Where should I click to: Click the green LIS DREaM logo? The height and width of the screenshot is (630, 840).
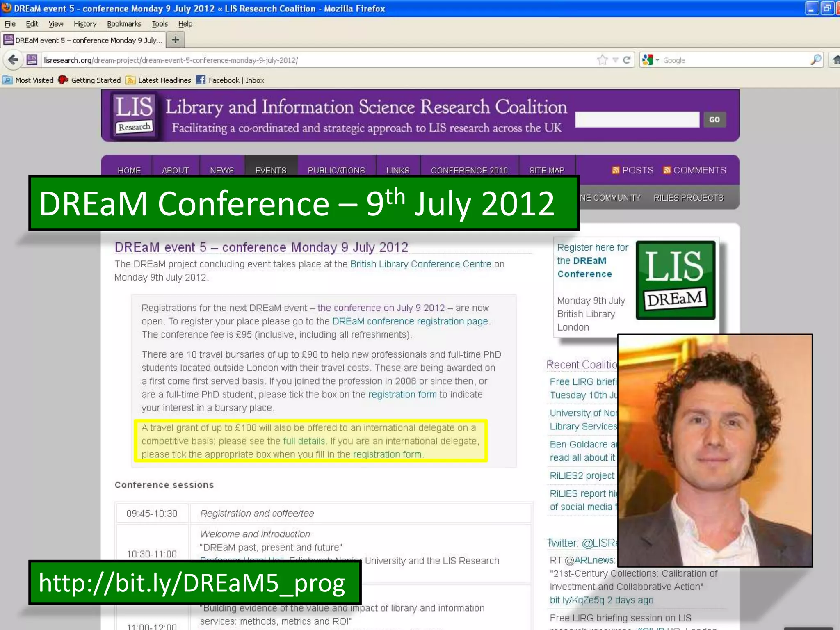click(x=676, y=280)
